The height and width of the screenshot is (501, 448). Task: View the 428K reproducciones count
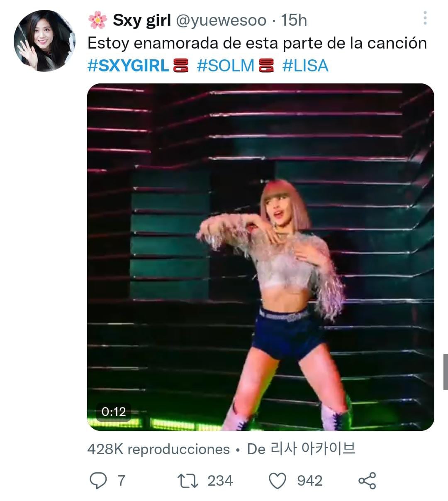158,449
